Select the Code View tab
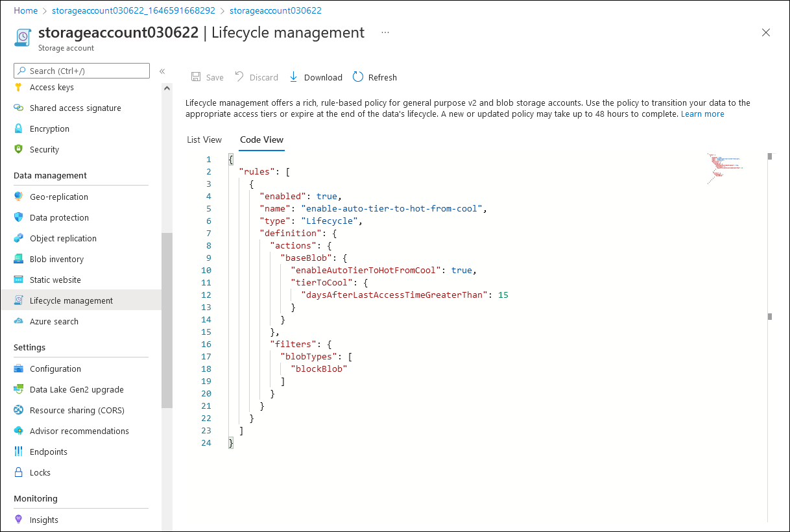Image resolution: width=790 pixels, height=532 pixels. [x=261, y=139]
